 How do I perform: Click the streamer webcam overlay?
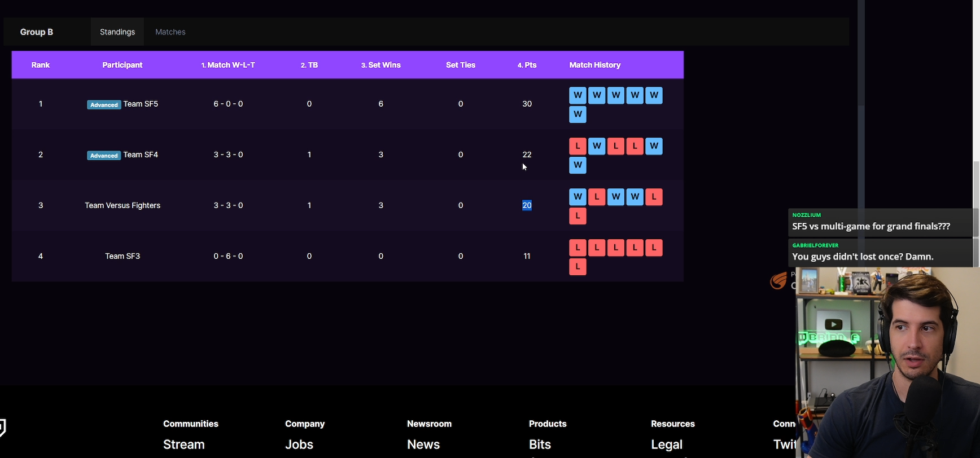887,363
